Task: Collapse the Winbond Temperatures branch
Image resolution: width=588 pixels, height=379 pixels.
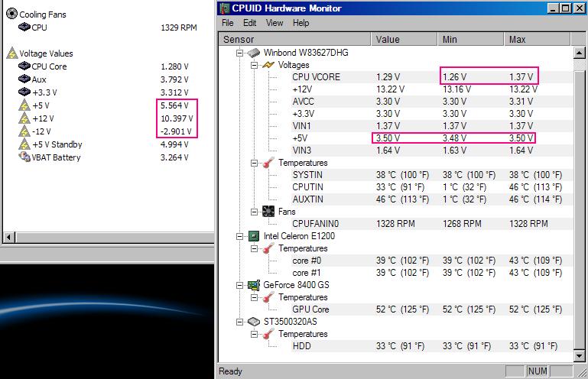Action: 254,163
